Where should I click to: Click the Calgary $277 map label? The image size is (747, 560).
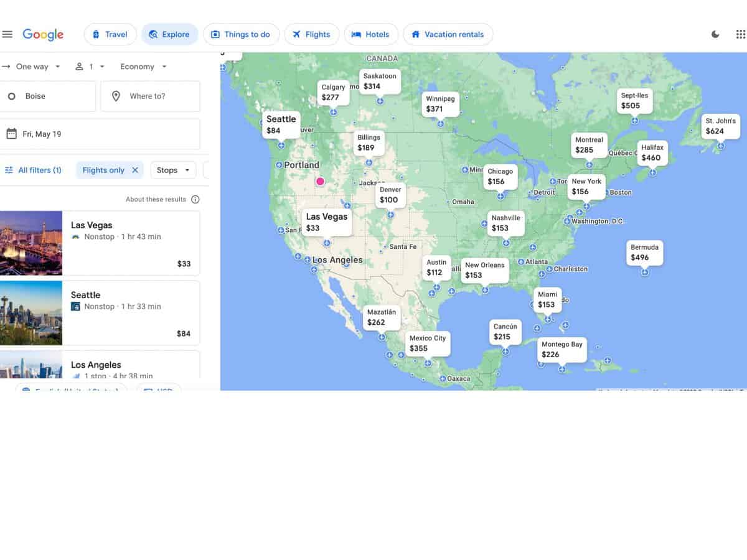click(x=333, y=92)
